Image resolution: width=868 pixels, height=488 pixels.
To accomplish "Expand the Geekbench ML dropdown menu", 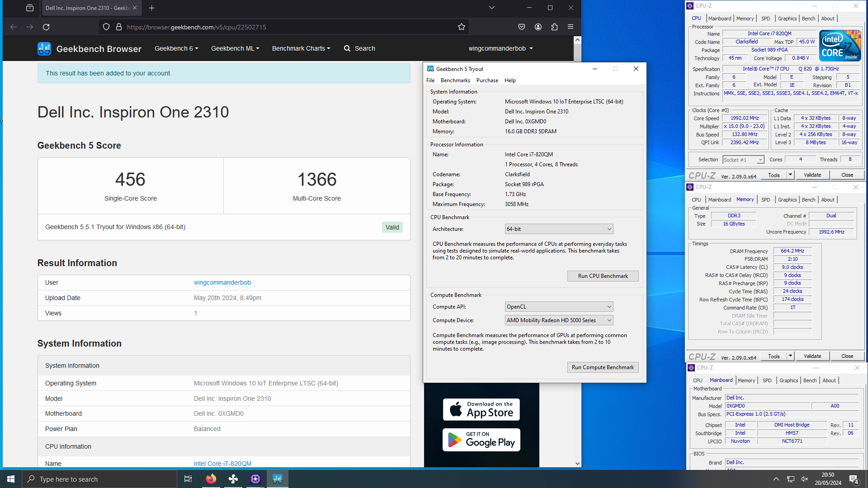I will click(x=235, y=48).
